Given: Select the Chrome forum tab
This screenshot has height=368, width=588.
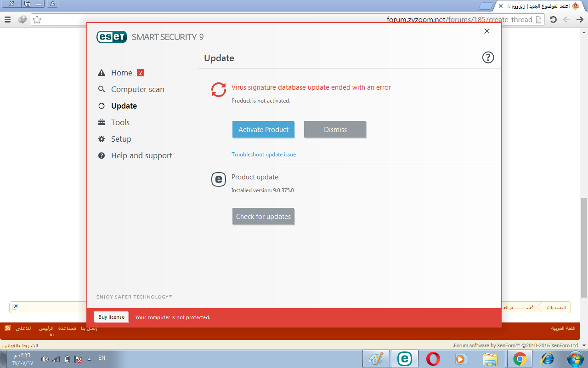Looking at the screenshot, I should 540,6.
